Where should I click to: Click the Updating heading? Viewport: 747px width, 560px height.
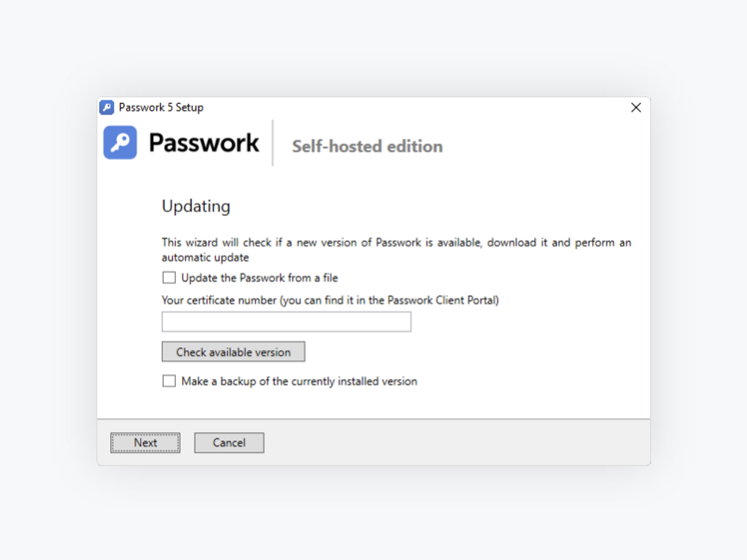[x=196, y=206]
